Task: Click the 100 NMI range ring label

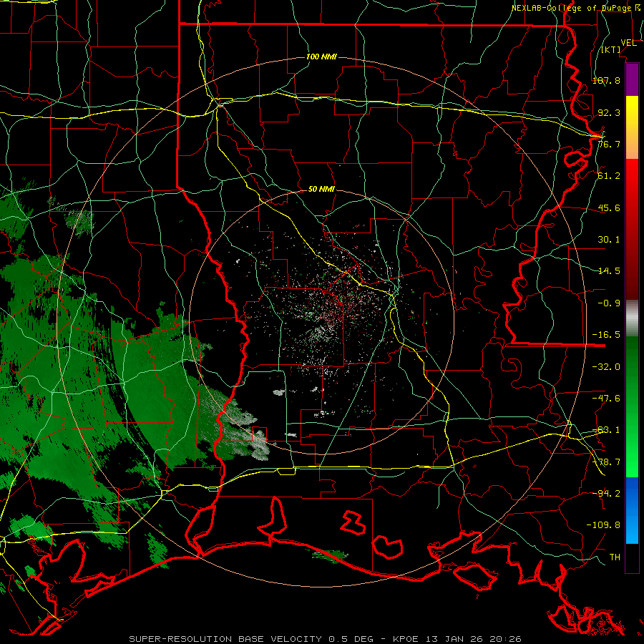Action: pos(321,57)
